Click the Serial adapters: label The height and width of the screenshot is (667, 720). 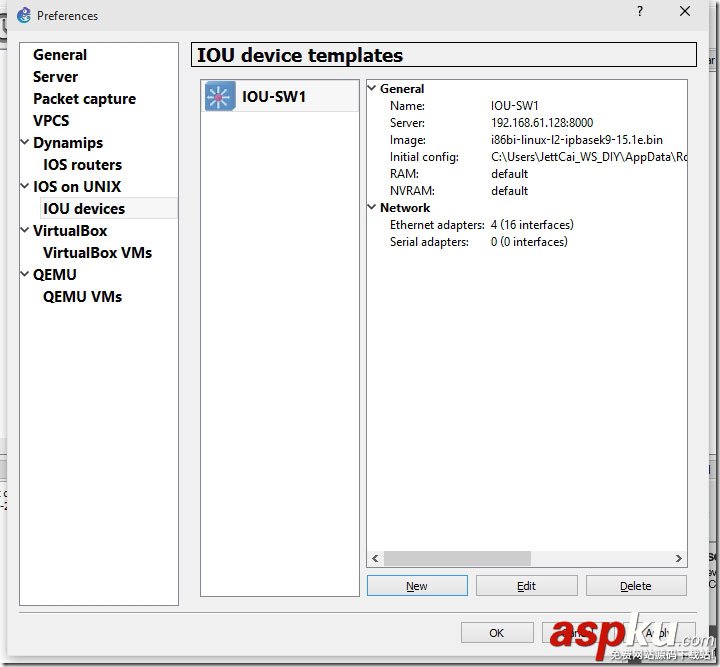(429, 242)
